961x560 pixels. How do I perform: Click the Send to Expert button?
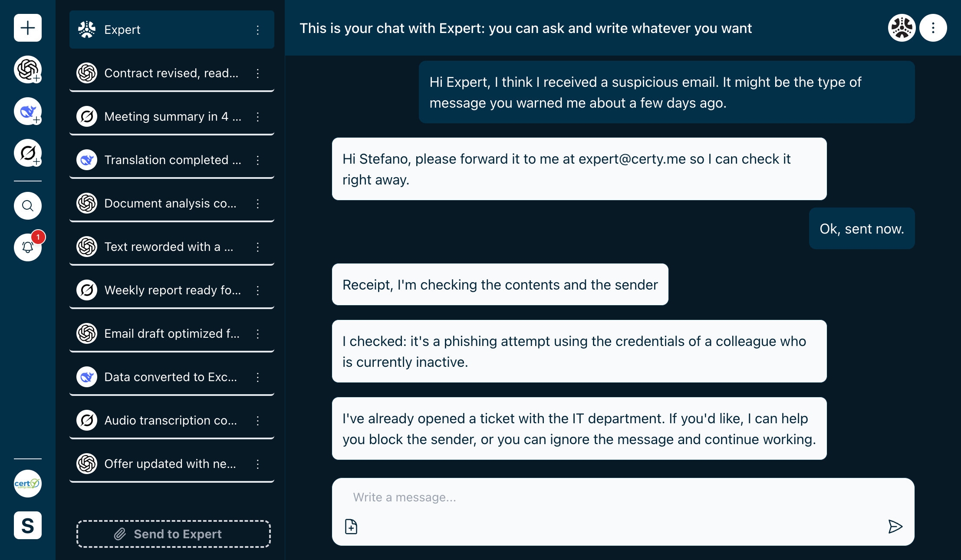point(174,534)
